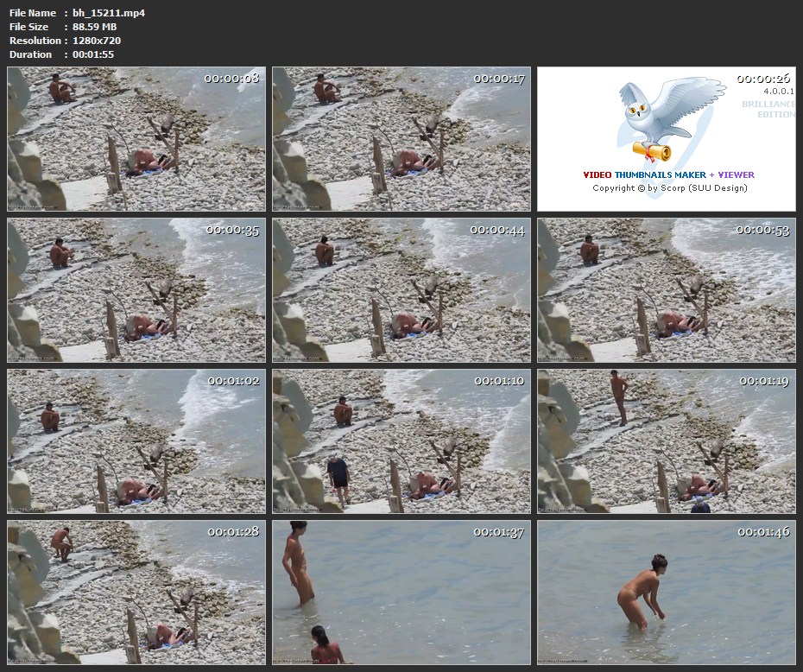Select the thumbnail at 00:00:53

click(x=667, y=290)
